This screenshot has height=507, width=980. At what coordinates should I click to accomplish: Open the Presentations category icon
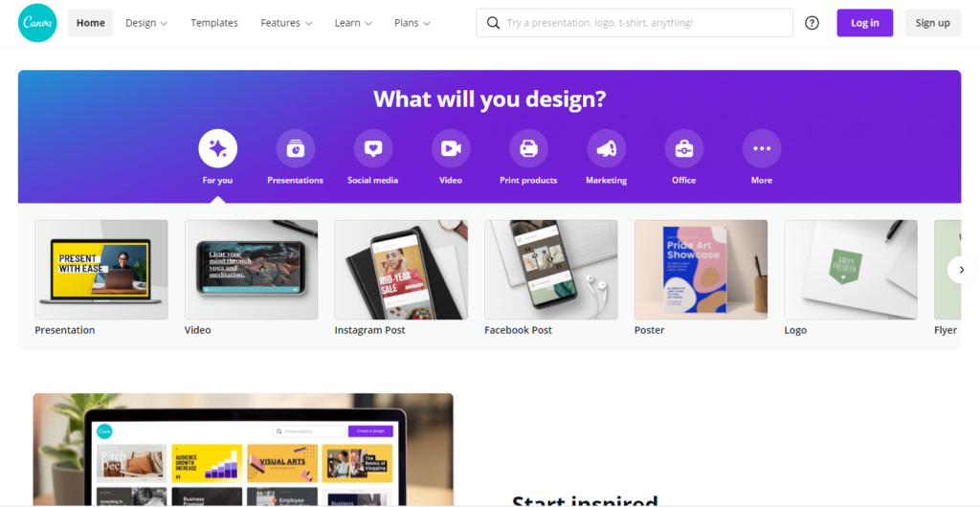(296, 148)
